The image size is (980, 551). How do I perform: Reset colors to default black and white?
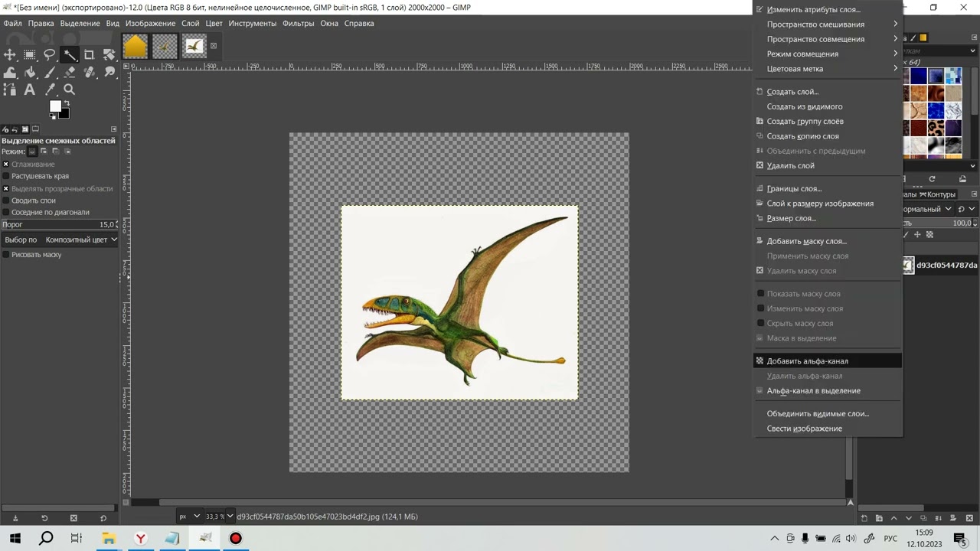coord(51,117)
